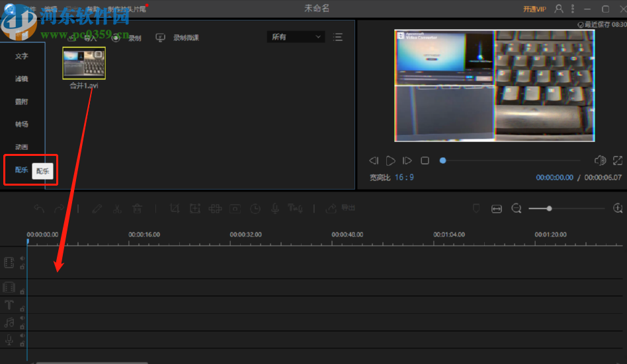
Task: Click the zoom-in magnifier on the timeline toolbar
Action: 618,209
